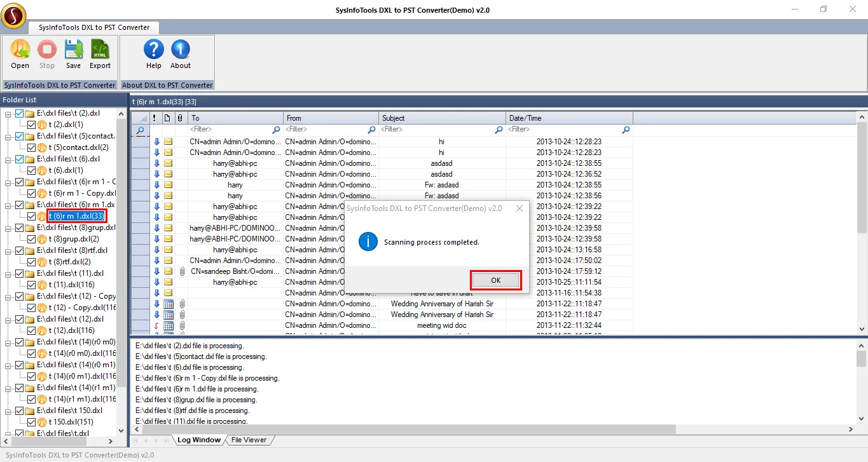
Task: Toggle checkbox for t (8)rtf.dxl(2)
Action: (32, 262)
